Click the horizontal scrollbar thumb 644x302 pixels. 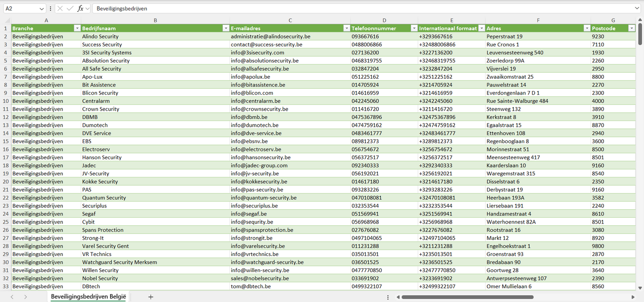pyautogui.click(x=467, y=297)
